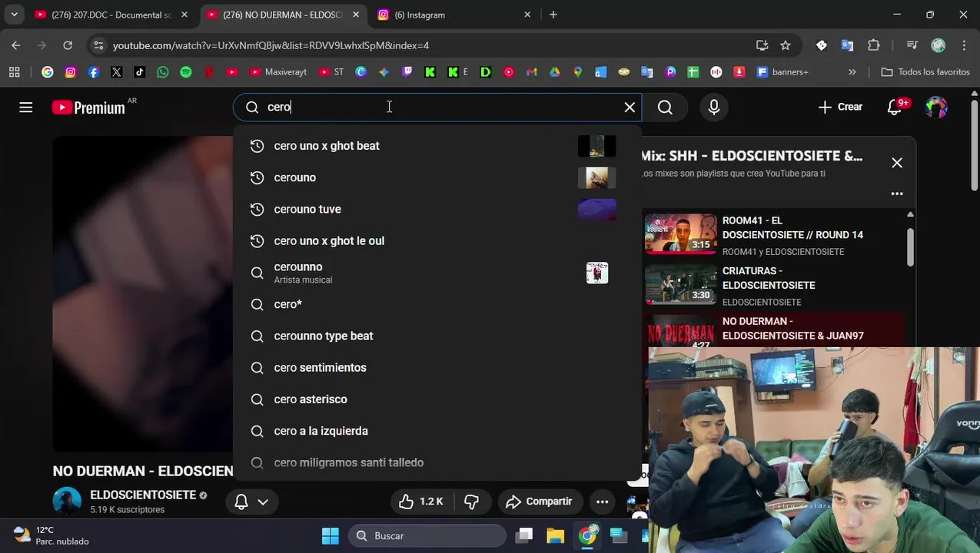
Task: Bookmark this page with the star
Action: click(x=786, y=45)
